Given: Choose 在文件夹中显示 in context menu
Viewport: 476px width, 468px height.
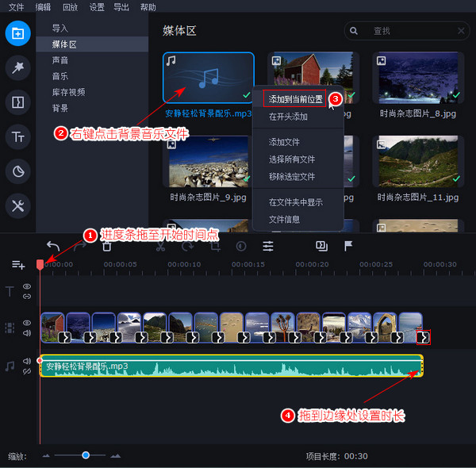Looking at the screenshot, I should coord(298,202).
